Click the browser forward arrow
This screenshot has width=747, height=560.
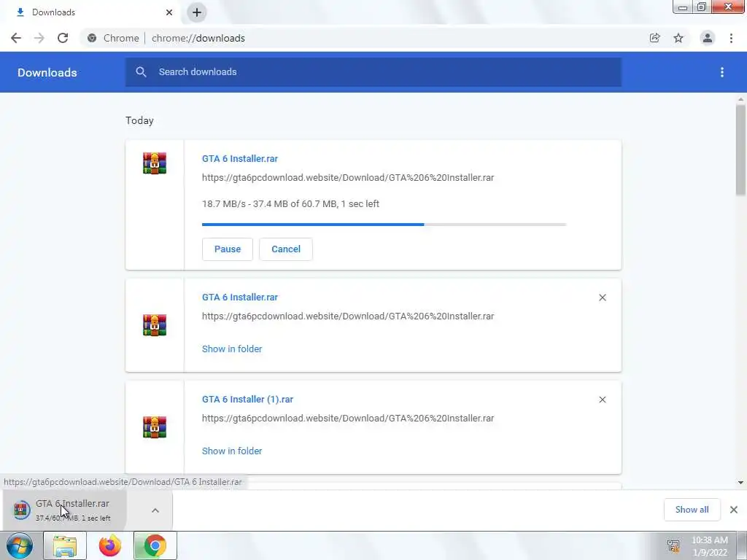pyautogui.click(x=39, y=38)
